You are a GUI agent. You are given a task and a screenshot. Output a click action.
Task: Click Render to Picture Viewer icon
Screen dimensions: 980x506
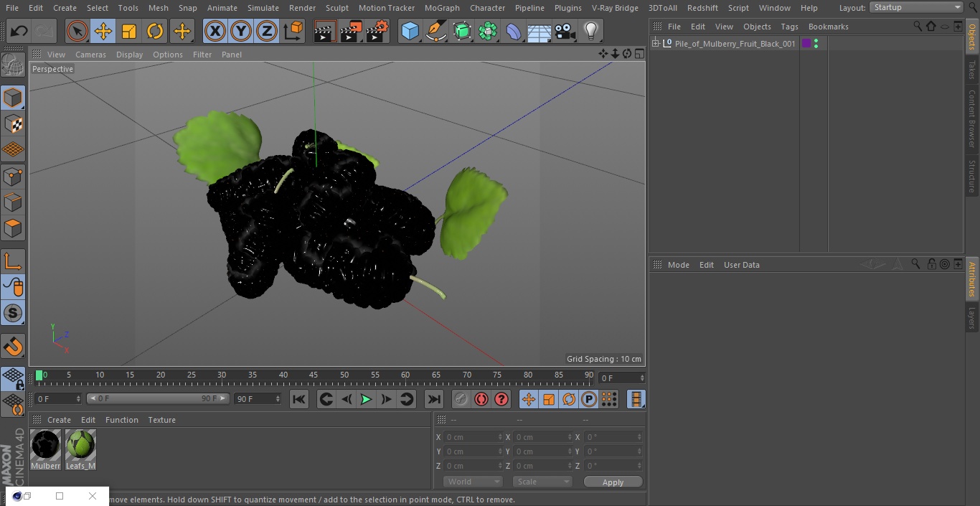point(351,31)
